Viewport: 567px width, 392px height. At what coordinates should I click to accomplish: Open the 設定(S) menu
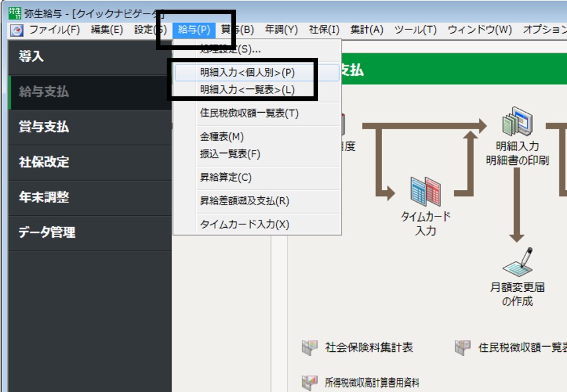coord(150,29)
